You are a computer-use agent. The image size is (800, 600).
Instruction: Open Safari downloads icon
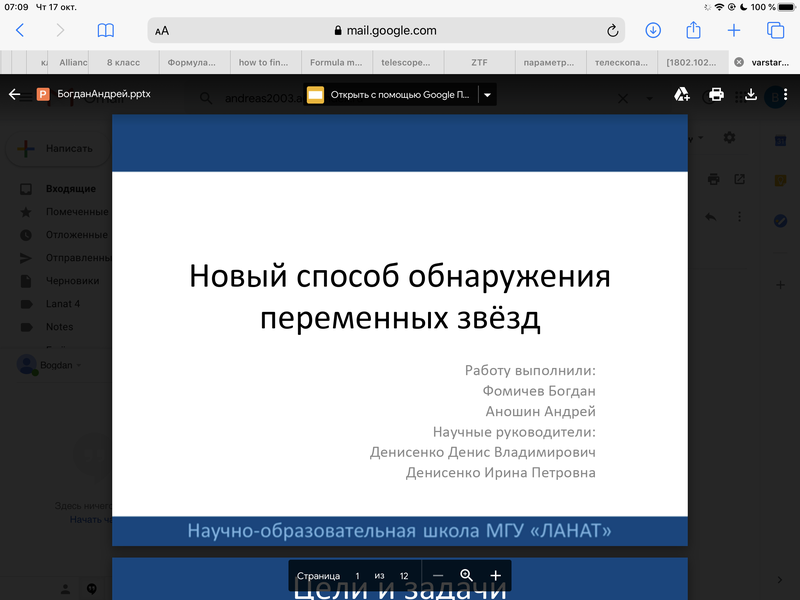pos(653,31)
